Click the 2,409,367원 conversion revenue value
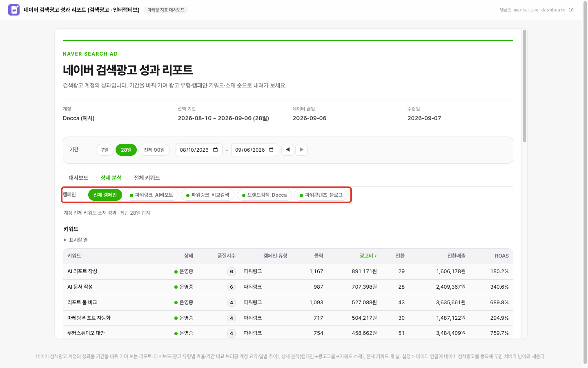 tap(451, 287)
